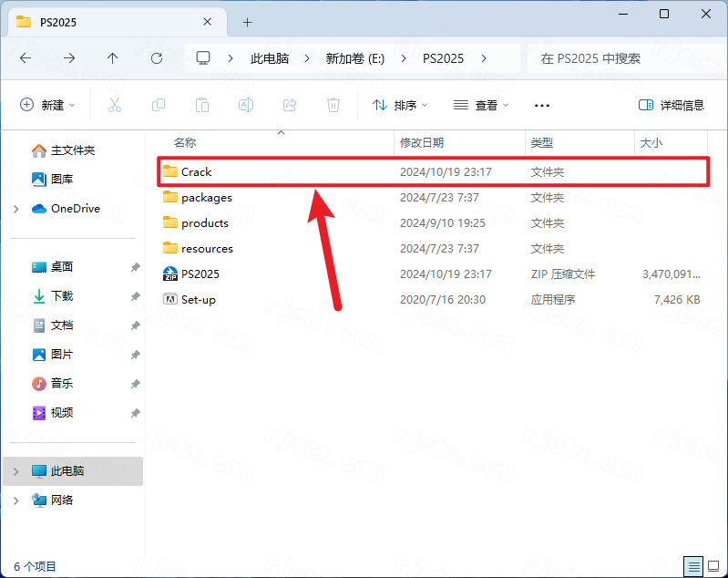Open the Crack folder
728x578 pixels.
(x=196, y=171)
